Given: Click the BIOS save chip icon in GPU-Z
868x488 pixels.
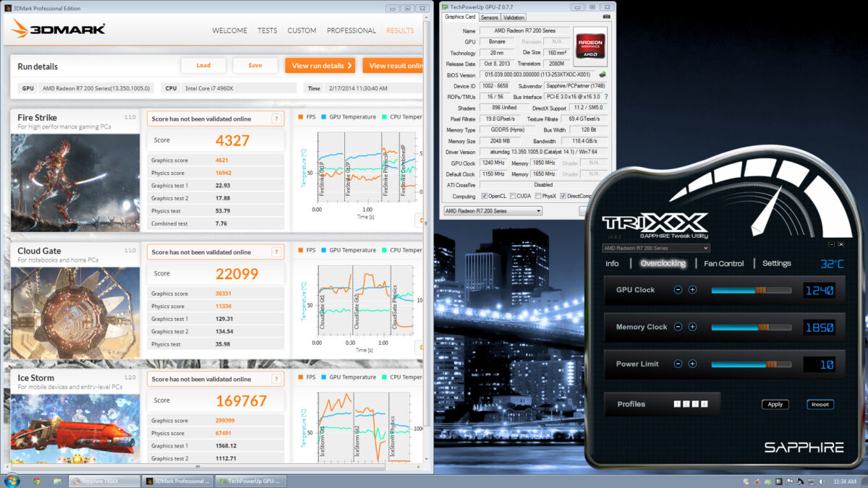Looking at the screenshot, I should click(603, 74).
